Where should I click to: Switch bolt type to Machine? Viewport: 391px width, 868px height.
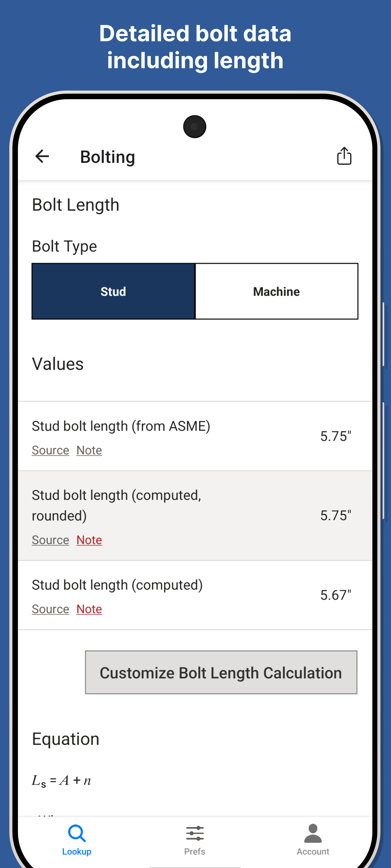point(276,291)
